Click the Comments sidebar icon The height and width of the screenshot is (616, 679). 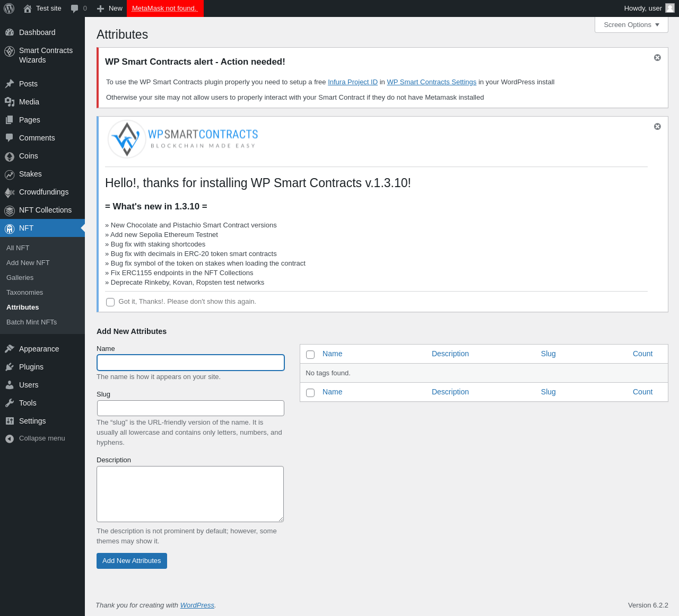click(x=10, y=138)
